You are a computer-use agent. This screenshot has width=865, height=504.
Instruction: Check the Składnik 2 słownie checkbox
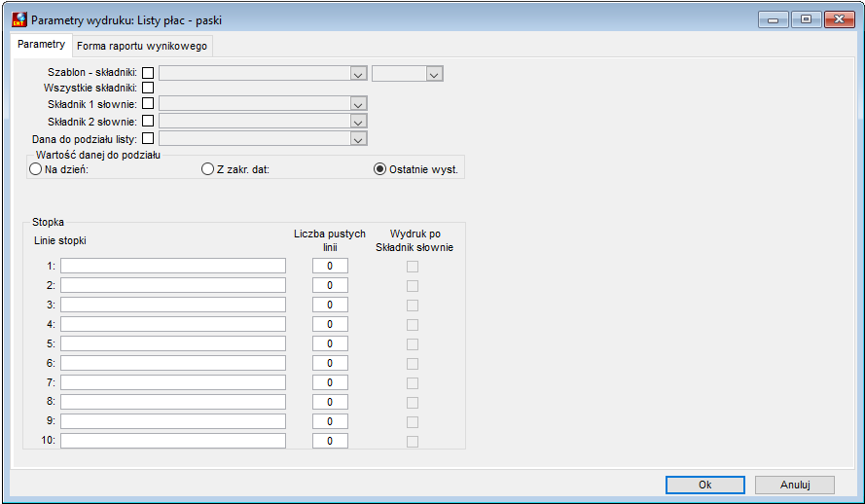click(x=148, y=121)
